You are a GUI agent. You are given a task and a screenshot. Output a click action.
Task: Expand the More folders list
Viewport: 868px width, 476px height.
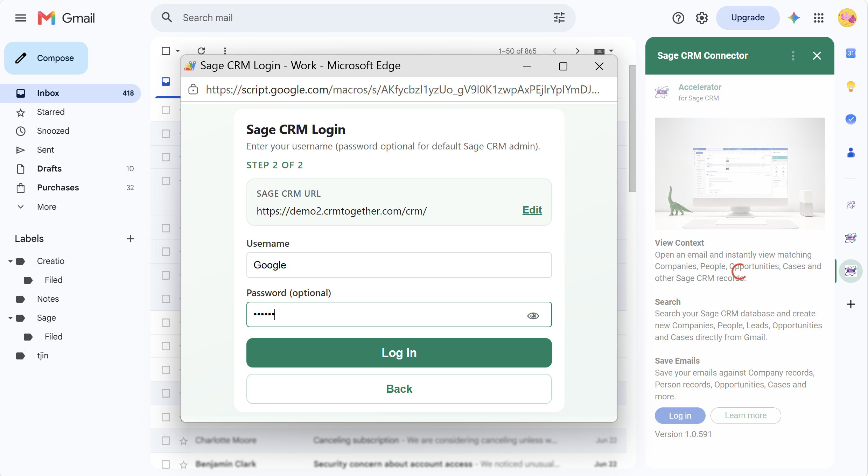tap(47, 207)
